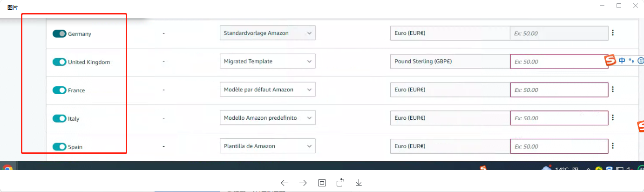The height and width of the screenshot is (192, 644).
Task: Toggle the Germany marketplace switch
Action: (x=59, y=34)
